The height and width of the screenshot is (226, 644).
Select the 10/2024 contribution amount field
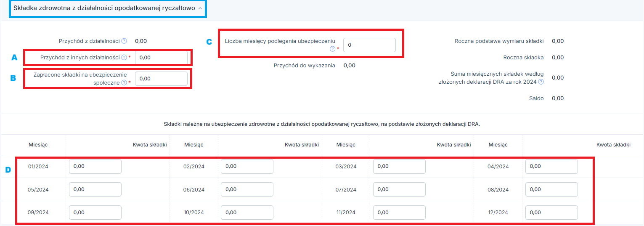247,213
